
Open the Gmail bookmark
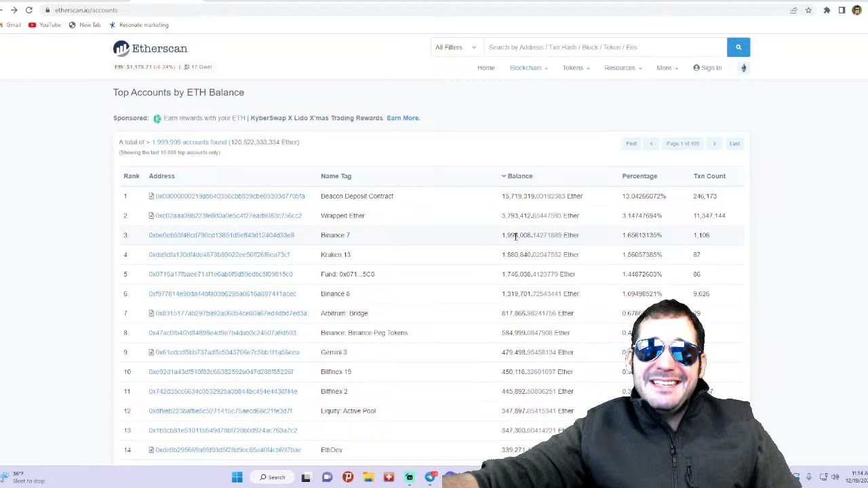coord(10,25)
